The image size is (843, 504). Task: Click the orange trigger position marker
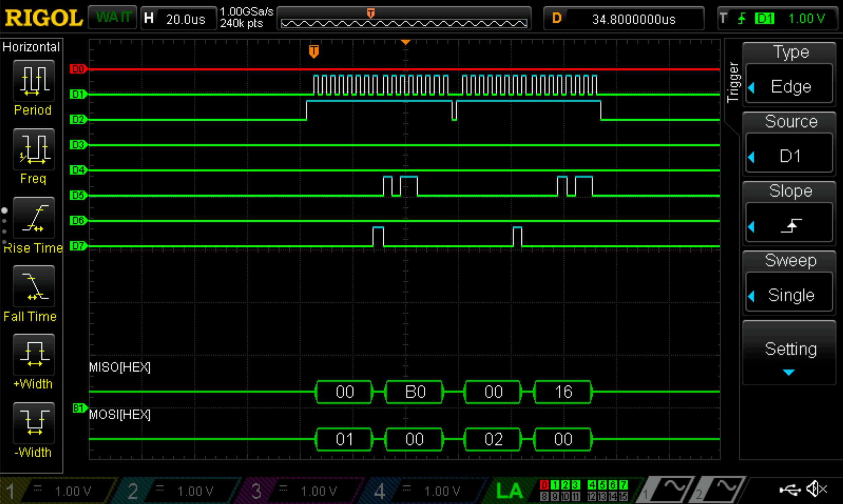click(x=313, y=51)
